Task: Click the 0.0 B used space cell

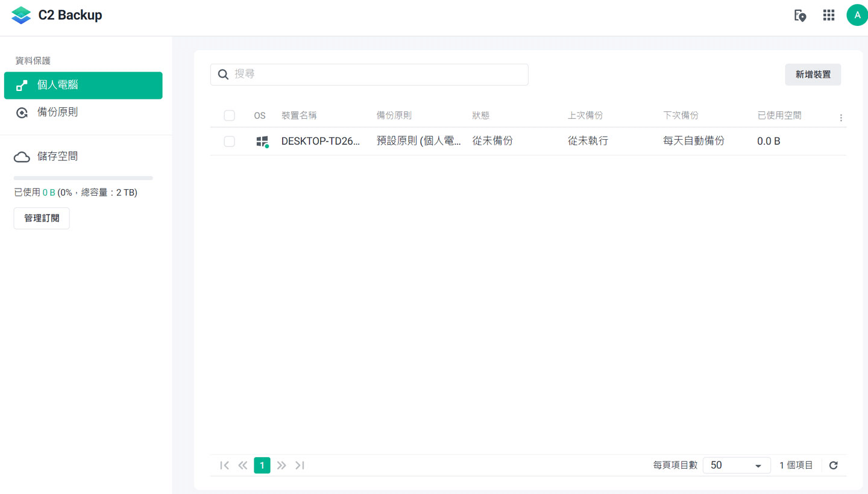Action: tap(769, 142)
